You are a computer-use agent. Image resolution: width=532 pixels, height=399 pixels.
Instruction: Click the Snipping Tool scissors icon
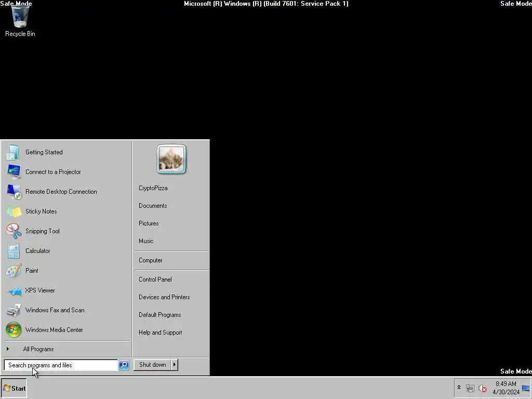click(14, 231)
